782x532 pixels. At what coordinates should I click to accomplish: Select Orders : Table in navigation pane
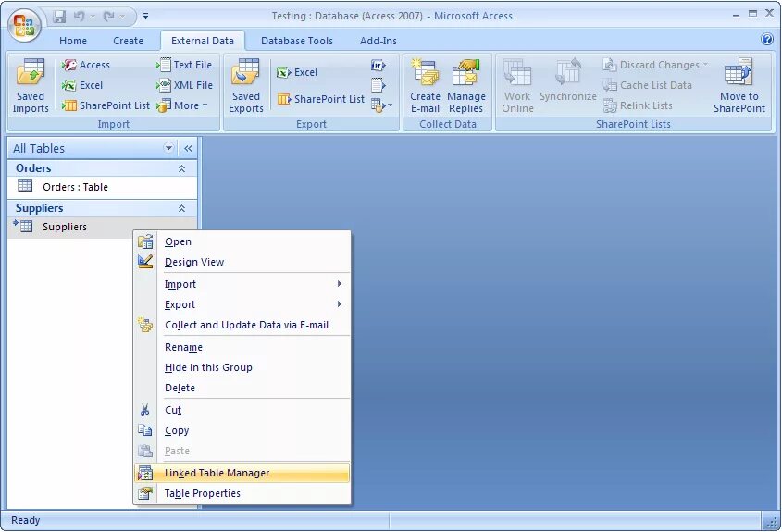coord(102,187)
